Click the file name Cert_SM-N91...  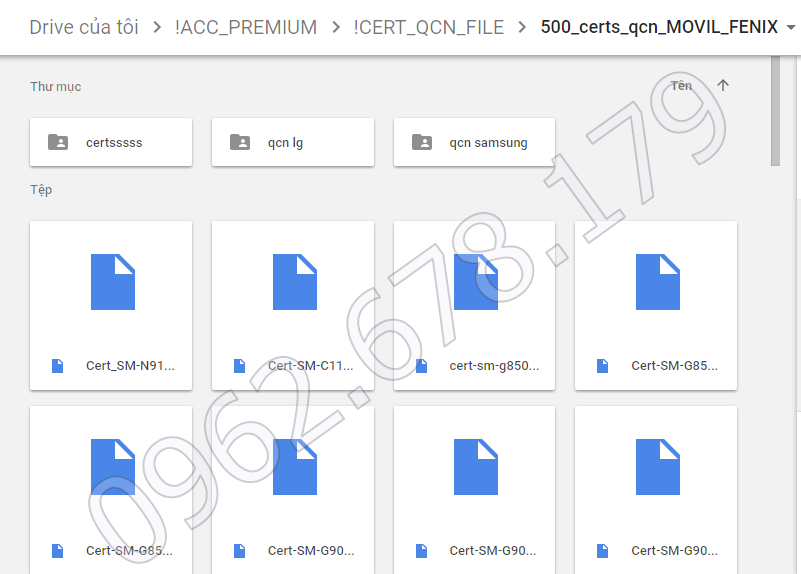pyautogui.click(x=130, y=366)
